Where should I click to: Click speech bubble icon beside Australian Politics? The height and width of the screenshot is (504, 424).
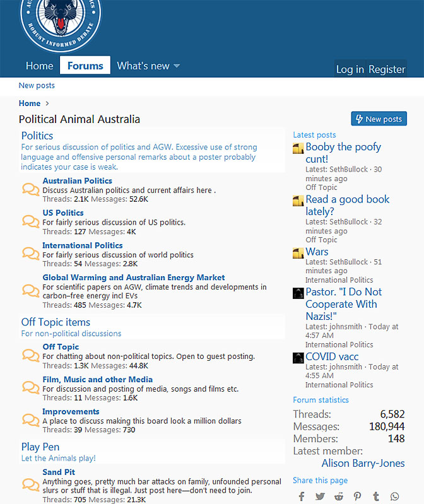coord(31,189)
